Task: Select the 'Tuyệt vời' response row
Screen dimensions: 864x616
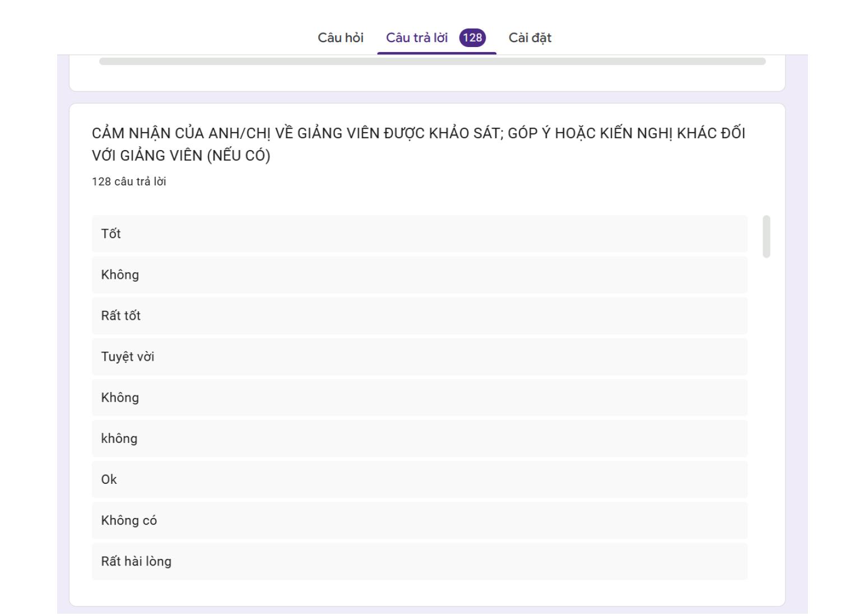Action: (x=419, y=356)
